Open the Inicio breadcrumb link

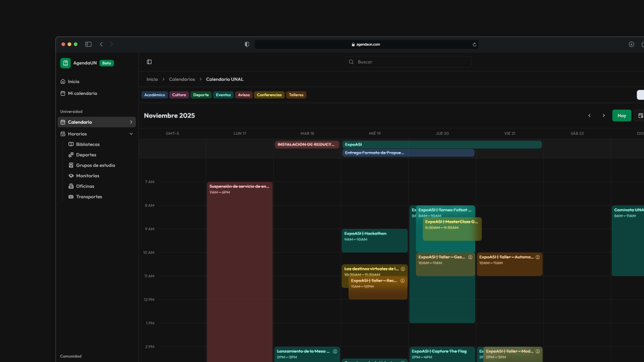(152, 79)
